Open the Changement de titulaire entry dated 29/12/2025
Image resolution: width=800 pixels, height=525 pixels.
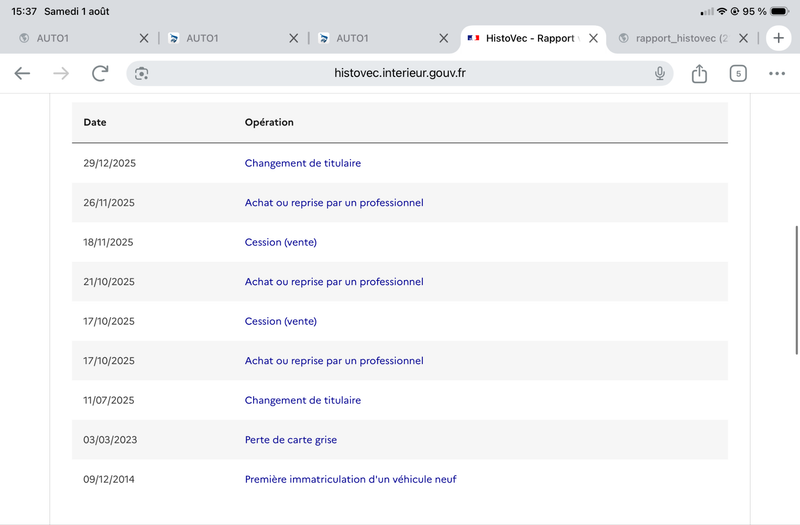303,163
